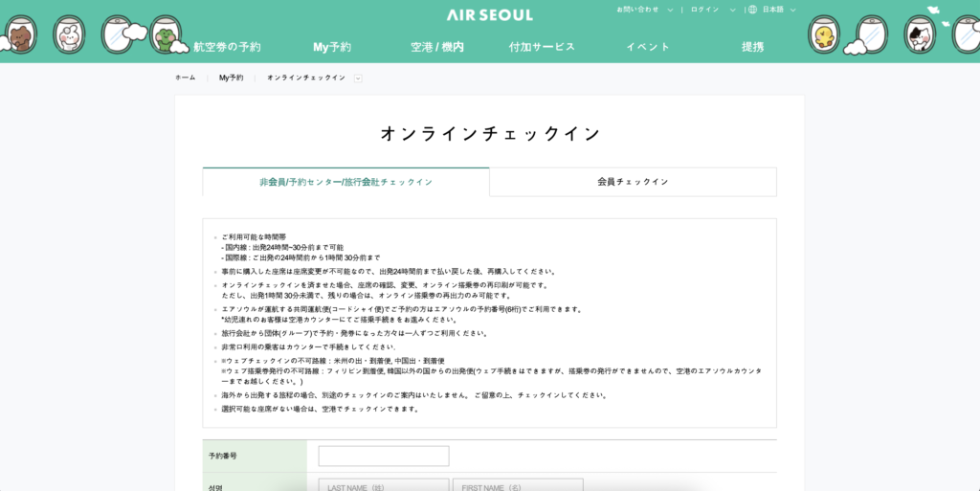Image resolution: width=980 pixels, height=491 pixels.
Task: Focus the LAST NAME (姓) field
Action: (x=384, y=484)
